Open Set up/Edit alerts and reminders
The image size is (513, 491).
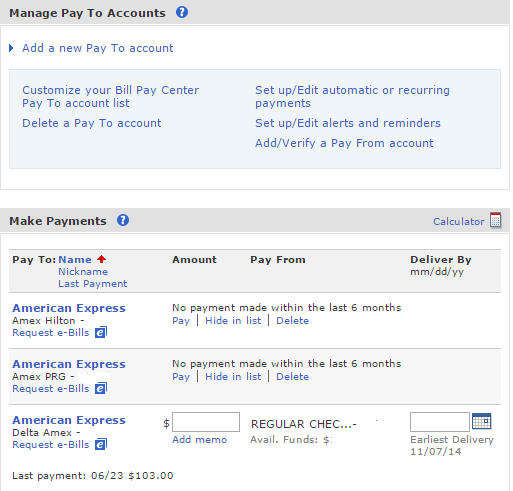click(348, 123)
